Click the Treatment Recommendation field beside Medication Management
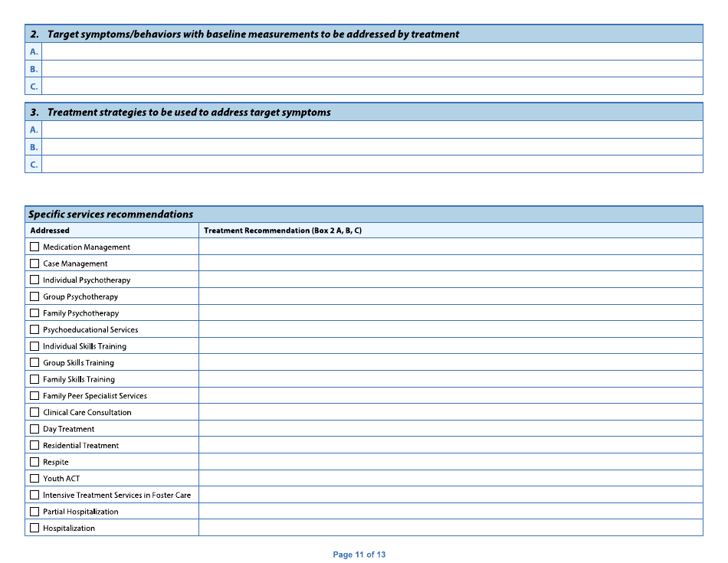The width and height of the screenshot is (728, 563). [452, 246]
